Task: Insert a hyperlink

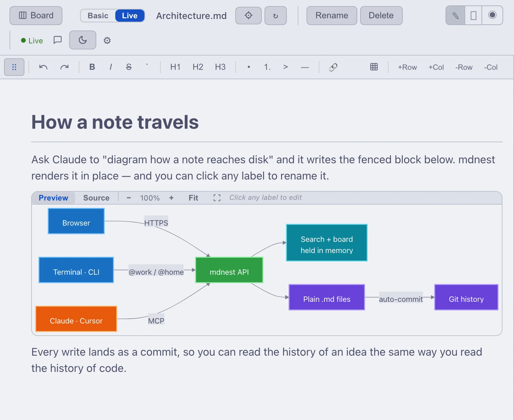Action: coord(333,67)
